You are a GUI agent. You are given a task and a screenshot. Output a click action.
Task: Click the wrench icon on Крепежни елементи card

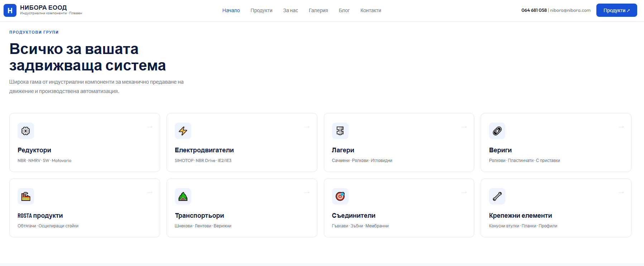pyautogui.click(x=497, y=196)
